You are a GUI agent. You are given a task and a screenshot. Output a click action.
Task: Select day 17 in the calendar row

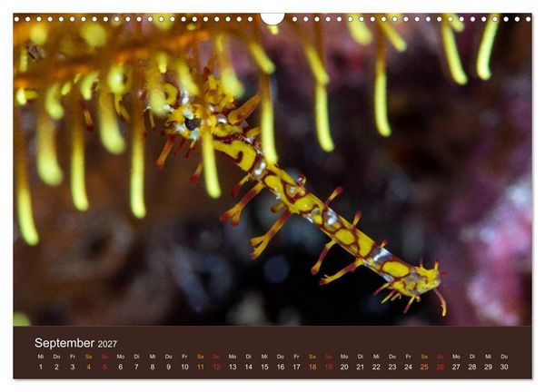(x=296, y=367)
